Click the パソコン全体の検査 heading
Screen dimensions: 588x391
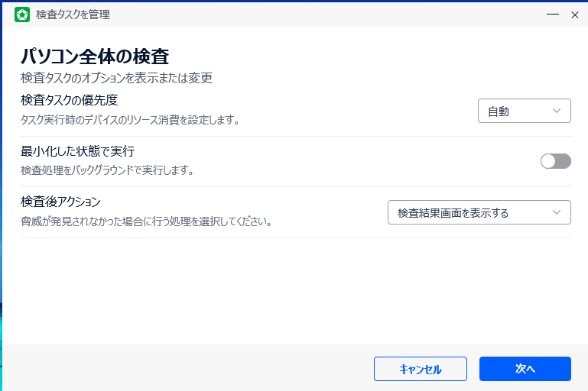click(x=94, y=56)
